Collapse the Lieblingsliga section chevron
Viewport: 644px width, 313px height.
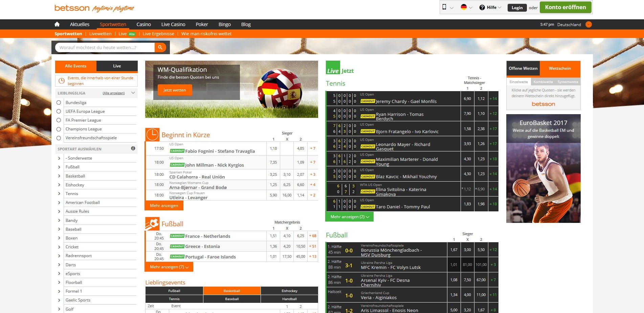tap(133, 93)
